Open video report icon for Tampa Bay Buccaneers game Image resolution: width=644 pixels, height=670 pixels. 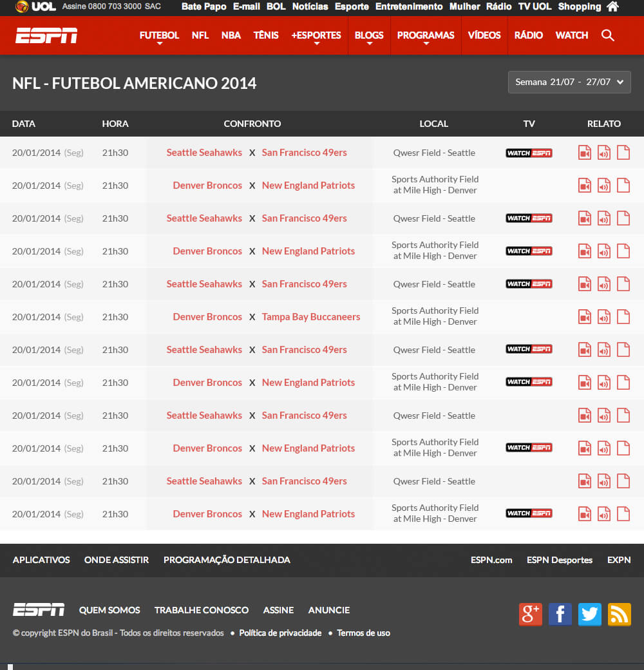click(x=585, y=317)
